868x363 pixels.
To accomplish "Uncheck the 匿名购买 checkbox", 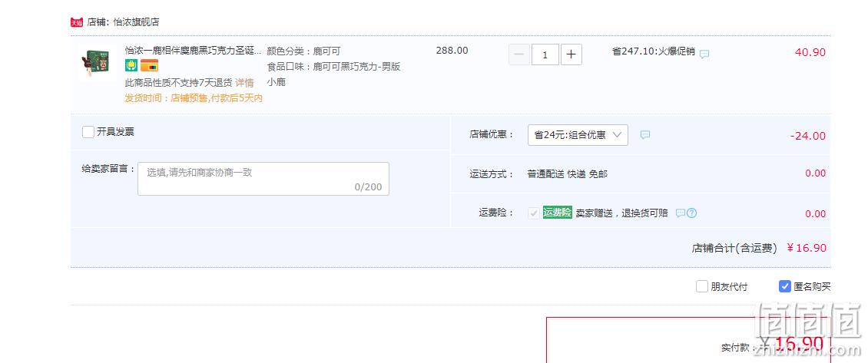I will pos(784,286).
